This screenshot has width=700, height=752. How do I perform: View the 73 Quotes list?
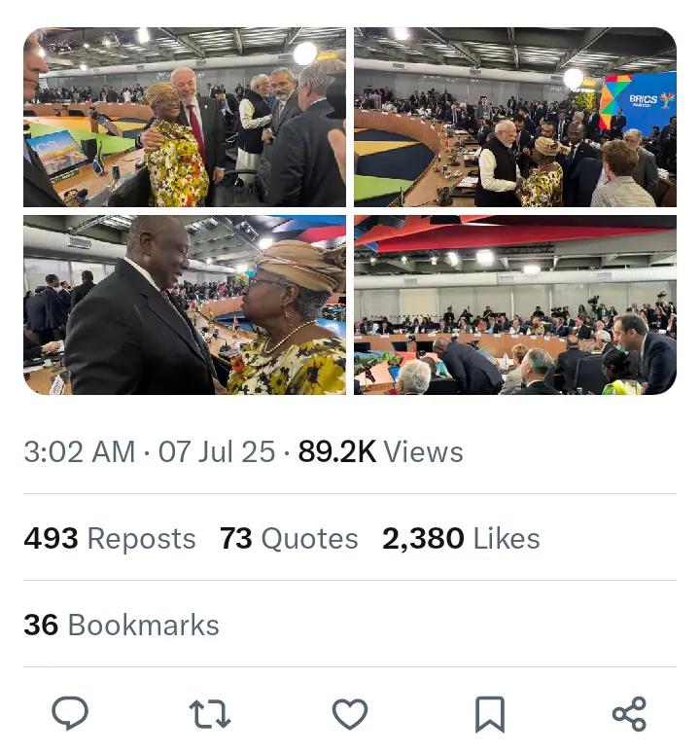pos(289,538)
